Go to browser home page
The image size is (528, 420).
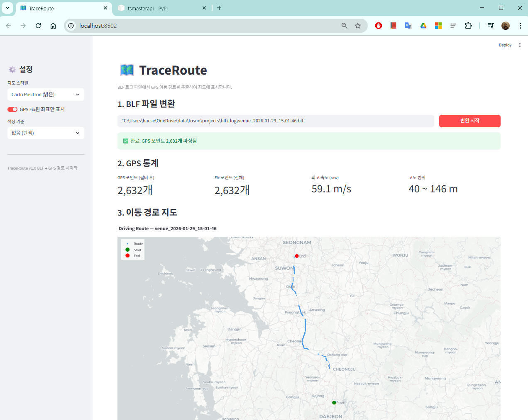pyautogui.click(x=53, y=26)
